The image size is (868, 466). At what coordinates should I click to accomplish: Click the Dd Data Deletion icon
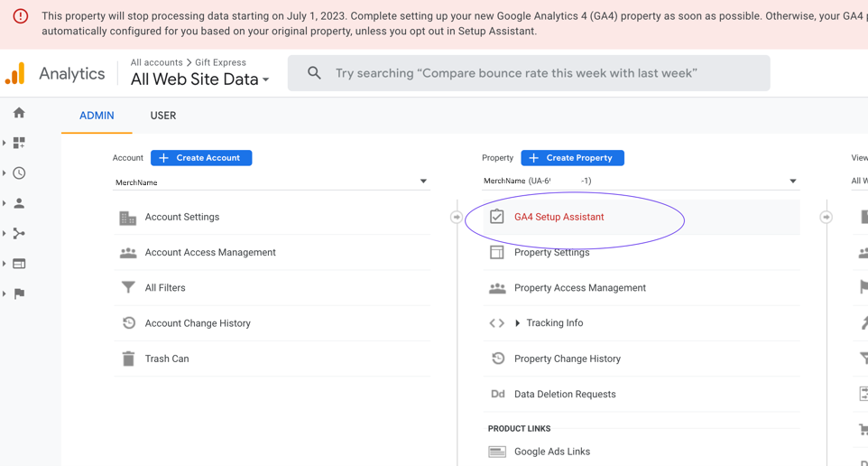pyautogui.click(x=498, y=394)
